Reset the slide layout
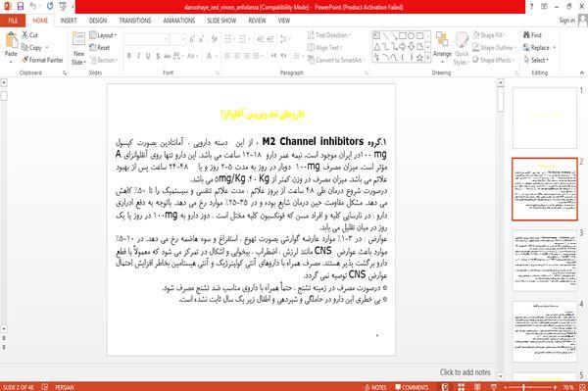The image size is (588, 391). pyautogui.click(x=100, y=48)
